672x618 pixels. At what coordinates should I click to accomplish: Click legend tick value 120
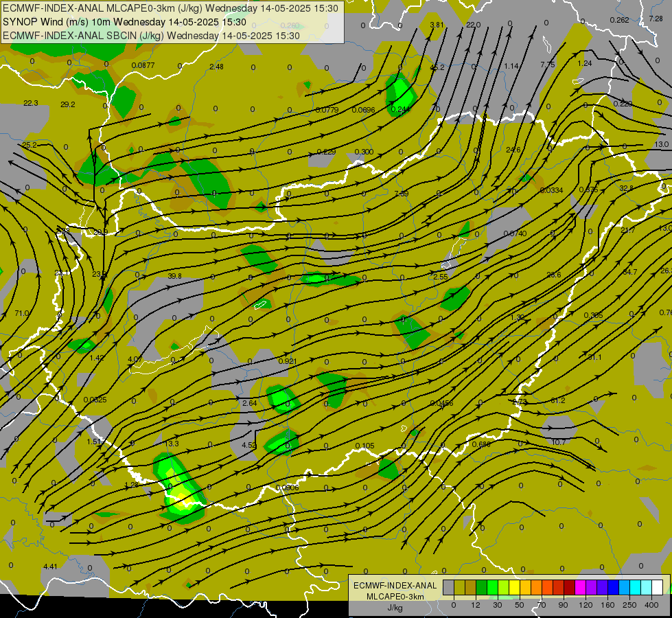(x=586, y=605)
